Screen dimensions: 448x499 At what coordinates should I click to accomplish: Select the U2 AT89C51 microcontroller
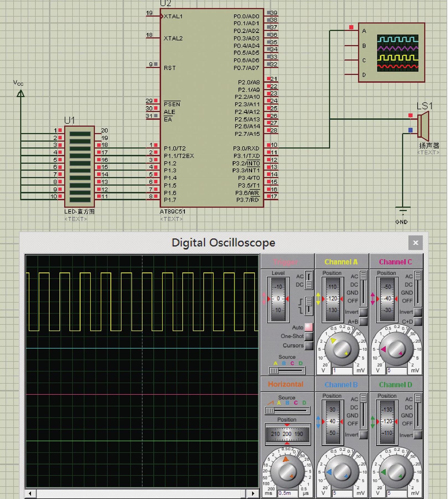[212, 108]
